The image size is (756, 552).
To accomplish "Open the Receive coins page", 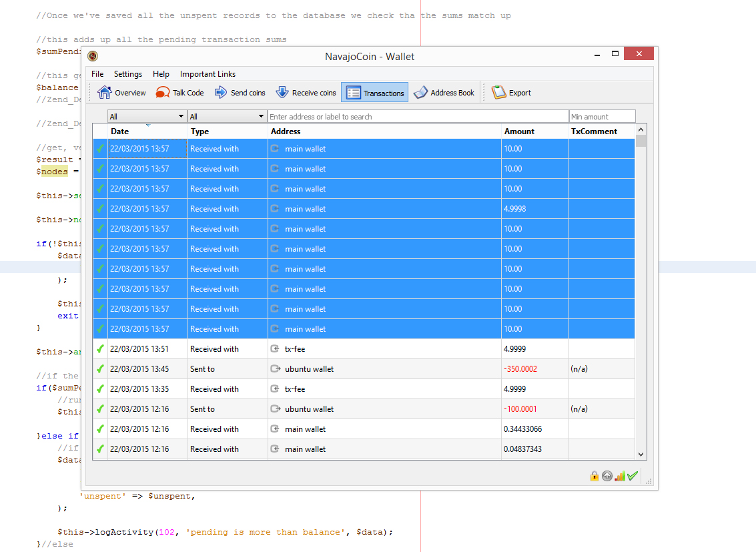I will [x=306, y=93].
